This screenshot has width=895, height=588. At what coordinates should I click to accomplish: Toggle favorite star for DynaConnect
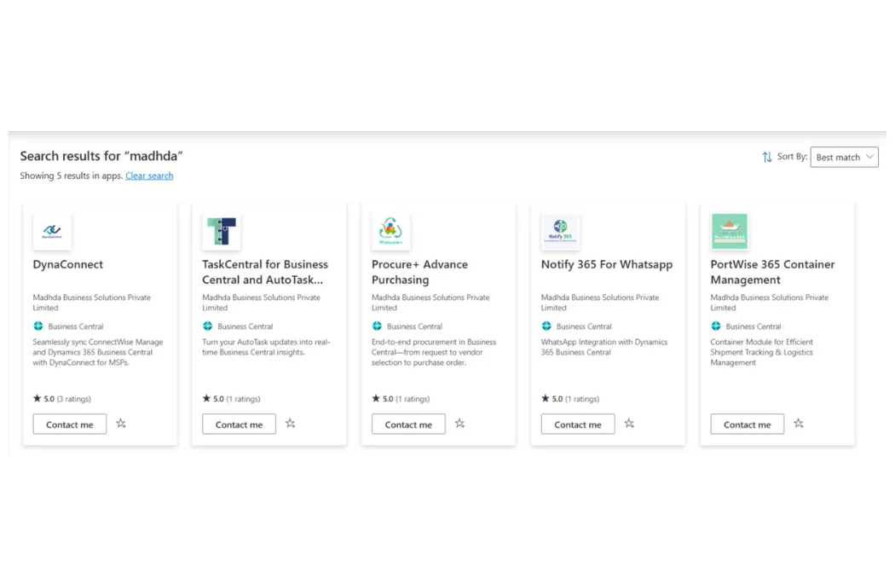pos(121,424)
